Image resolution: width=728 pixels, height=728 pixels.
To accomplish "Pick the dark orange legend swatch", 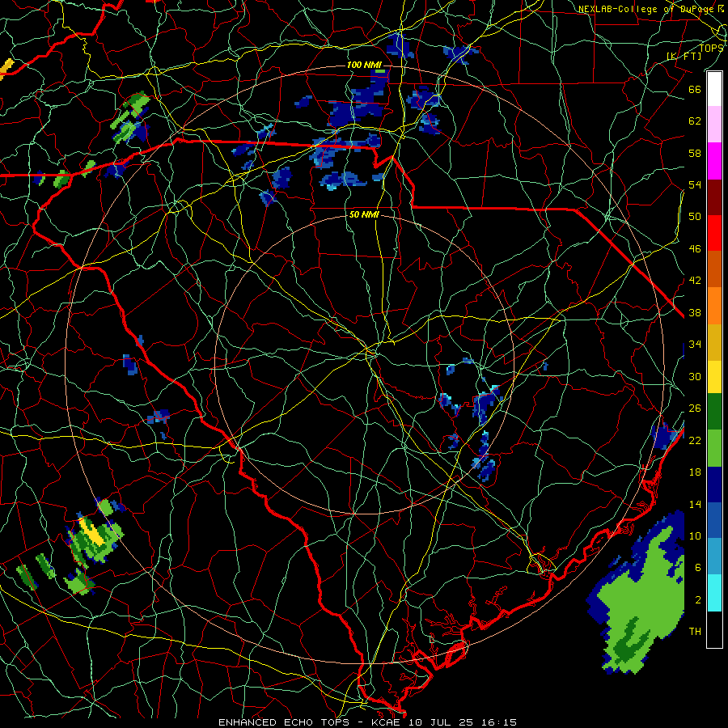I will click(x=714, y=269).
